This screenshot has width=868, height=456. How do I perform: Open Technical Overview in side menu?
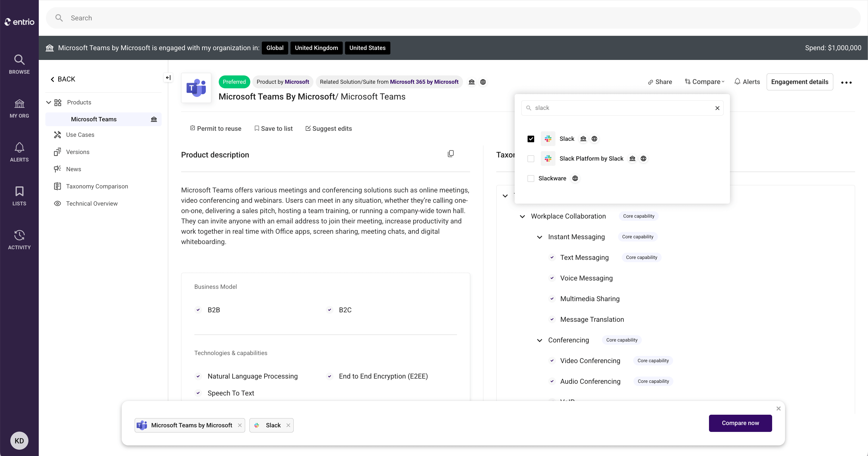pos(92,203)
